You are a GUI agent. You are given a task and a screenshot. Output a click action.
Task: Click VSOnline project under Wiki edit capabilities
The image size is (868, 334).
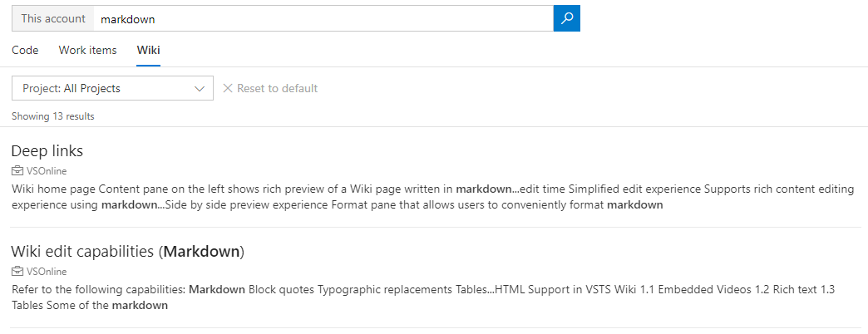tap(47, 272)
